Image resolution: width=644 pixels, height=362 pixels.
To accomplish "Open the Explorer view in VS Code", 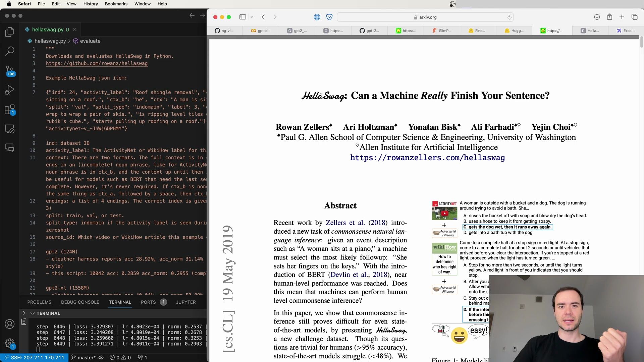I will point(10,32).
